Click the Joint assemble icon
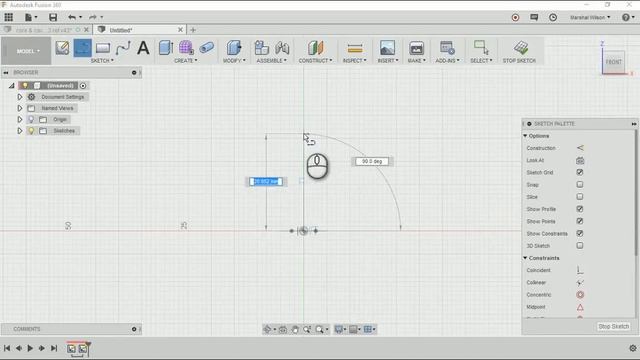 (282, 48)
